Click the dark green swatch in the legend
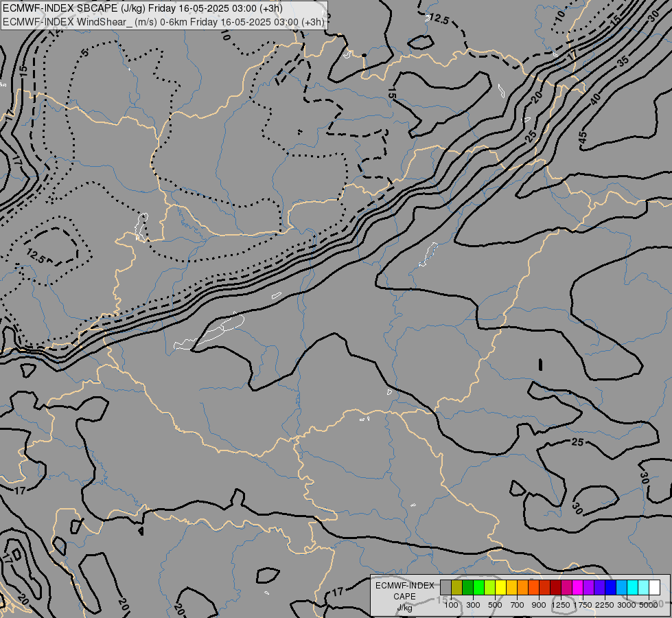The height and width of the screenshot is (618, 672). tap(468, 587)
